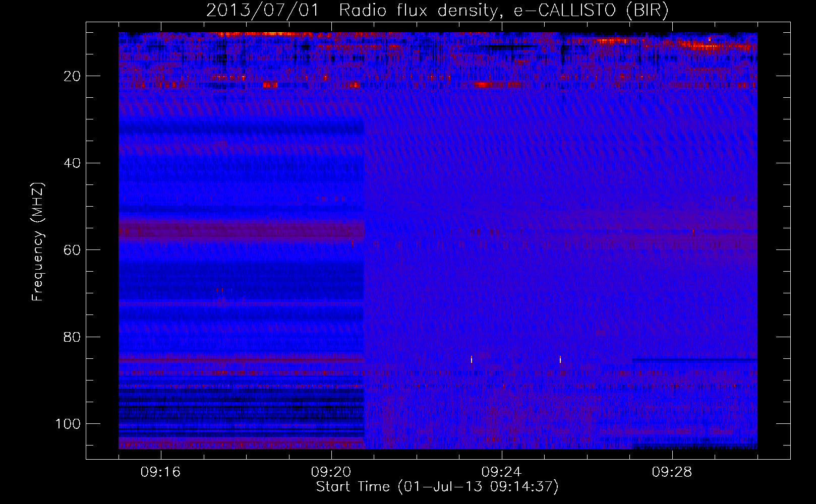
Task: Click the 80 frequency tick label
Action: 73,337
